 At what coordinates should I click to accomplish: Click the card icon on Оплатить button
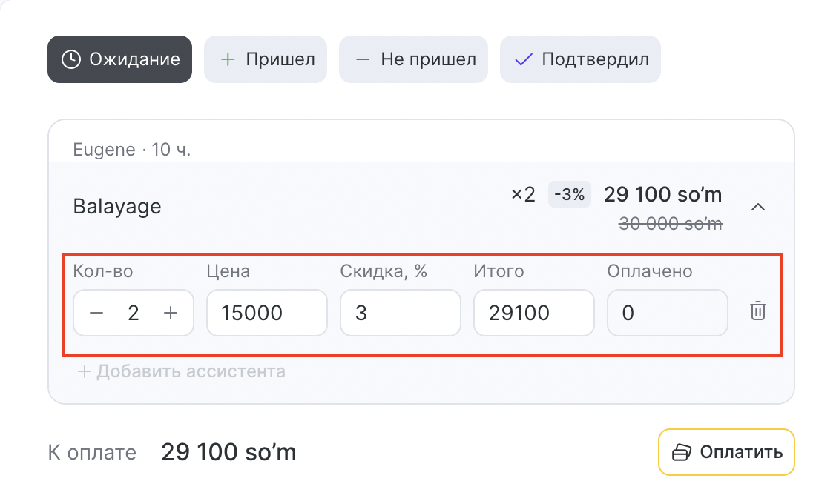click(681, 452)
